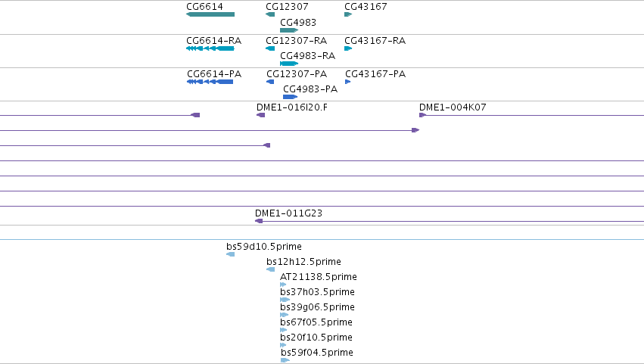Select the CG6614 gene arrow glyph
This screenshot has height=364, width=644.
[x=210, y=14]
